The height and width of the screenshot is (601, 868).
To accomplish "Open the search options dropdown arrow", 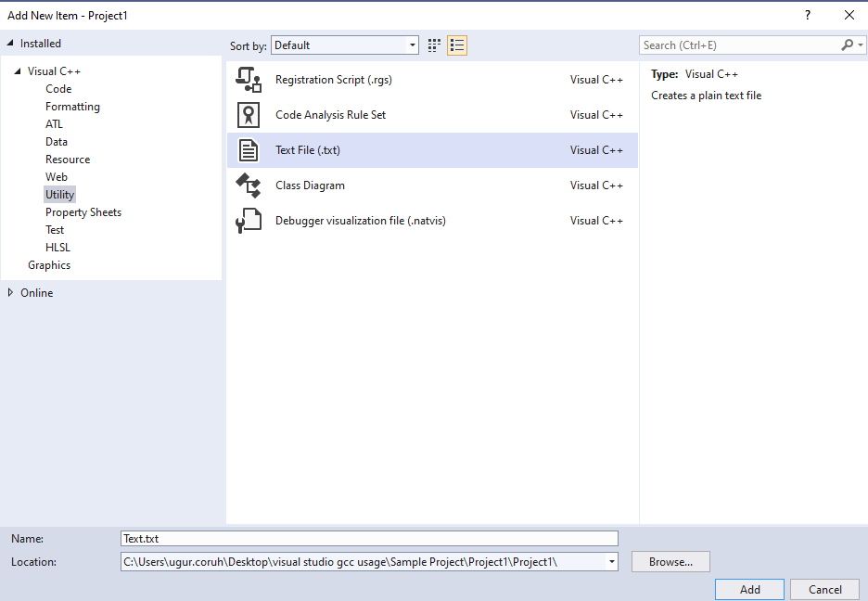I will pyautogui.click(x=861, y=45).
